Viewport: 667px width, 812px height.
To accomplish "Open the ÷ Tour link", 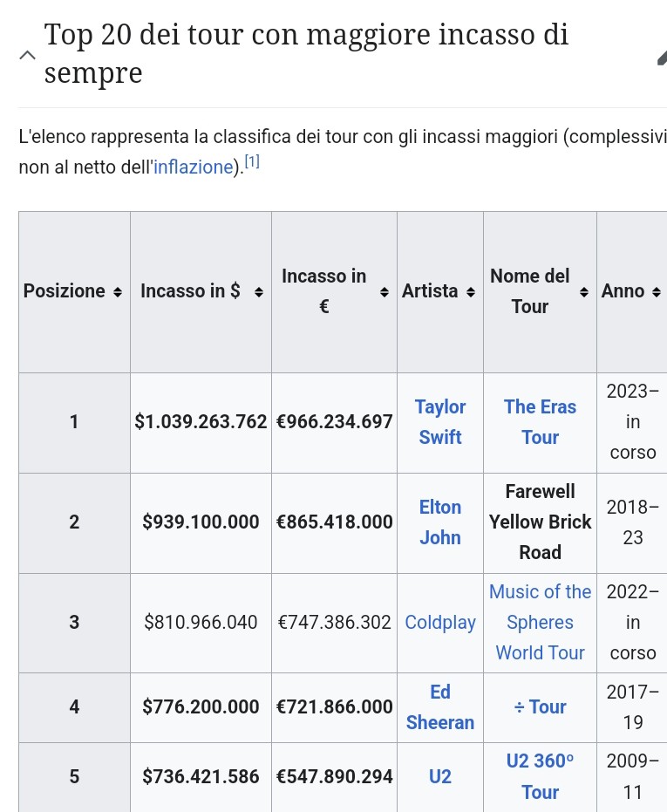I will (x=540, y=707).
